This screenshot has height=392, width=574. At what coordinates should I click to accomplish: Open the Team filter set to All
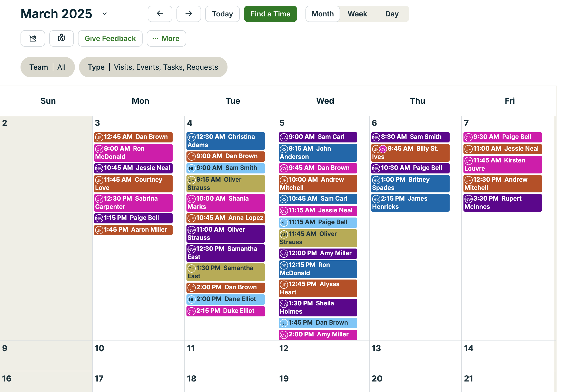click(48, 67)
